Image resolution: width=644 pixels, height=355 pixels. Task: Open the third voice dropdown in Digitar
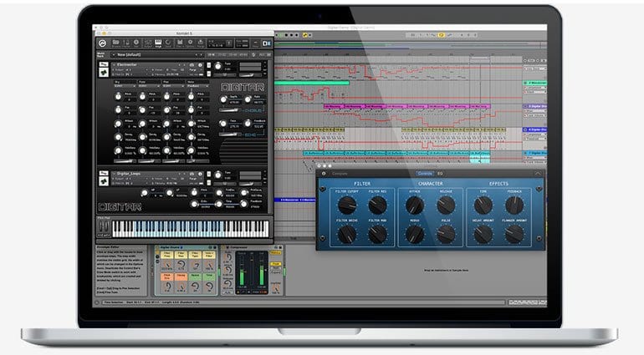[173, 86]
